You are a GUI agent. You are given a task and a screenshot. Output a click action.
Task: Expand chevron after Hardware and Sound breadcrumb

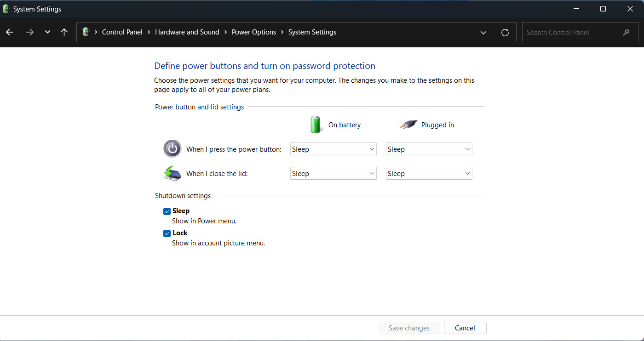click(x=225, y=32)
